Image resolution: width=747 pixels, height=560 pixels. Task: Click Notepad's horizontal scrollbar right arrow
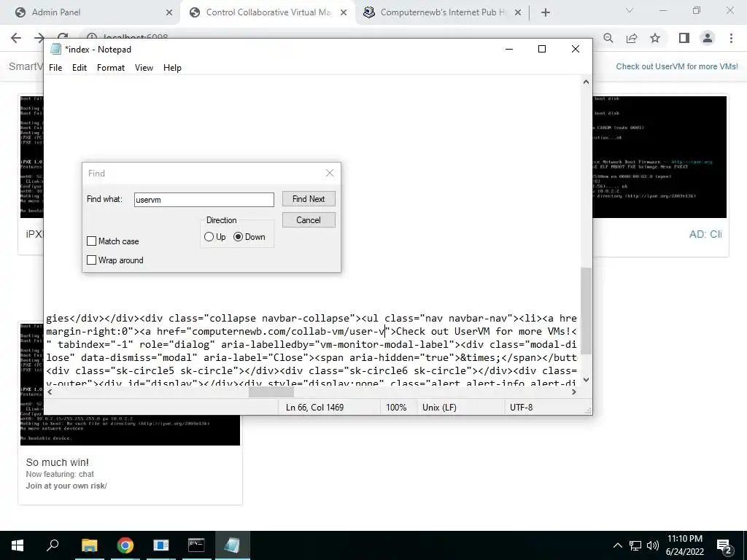click(574, 392)
